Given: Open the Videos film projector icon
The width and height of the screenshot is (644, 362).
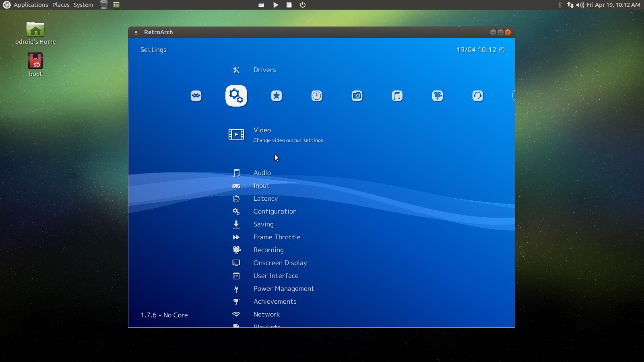Looking at the screenshot, I should 438,96.
